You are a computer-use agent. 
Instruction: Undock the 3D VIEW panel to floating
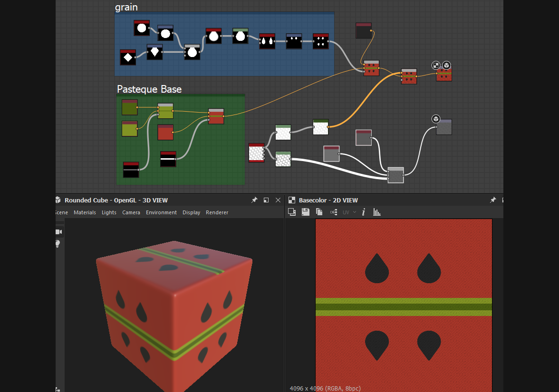(x=266, y=200)
